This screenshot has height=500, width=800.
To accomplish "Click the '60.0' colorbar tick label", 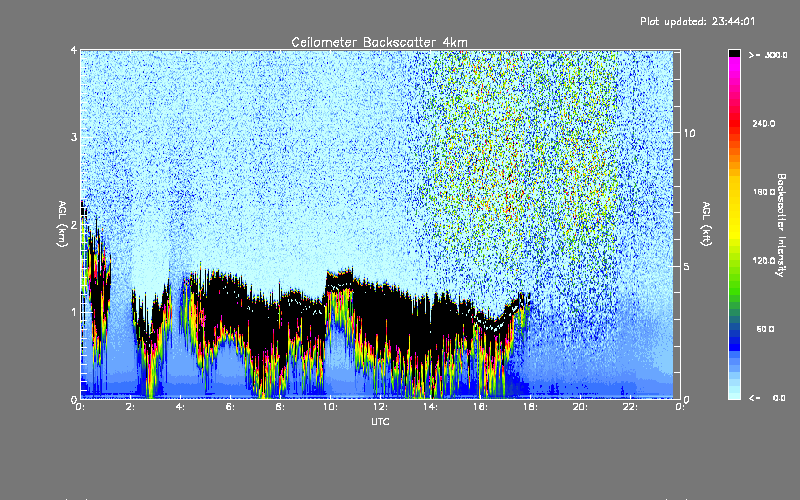I will (765, 329).
